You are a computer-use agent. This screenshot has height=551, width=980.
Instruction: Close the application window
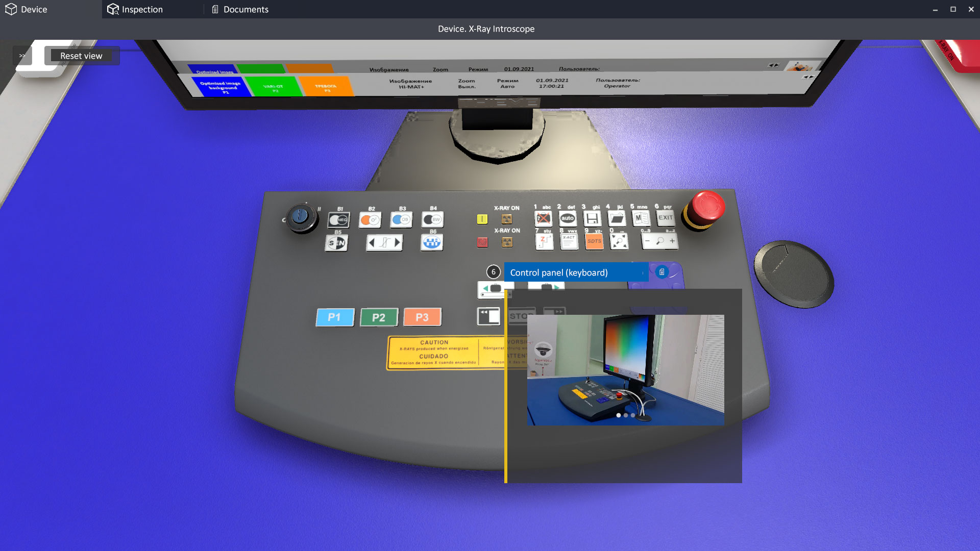(x=971, y=9)
